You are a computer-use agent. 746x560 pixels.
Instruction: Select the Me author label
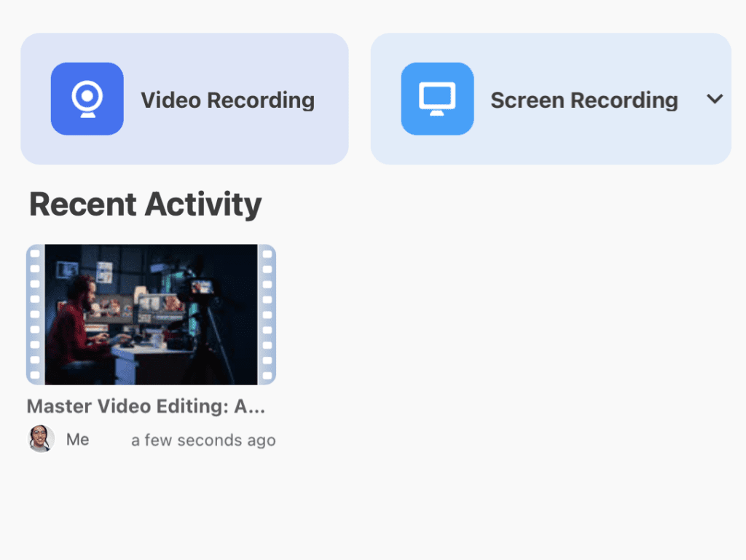click(x=79, y=439)
